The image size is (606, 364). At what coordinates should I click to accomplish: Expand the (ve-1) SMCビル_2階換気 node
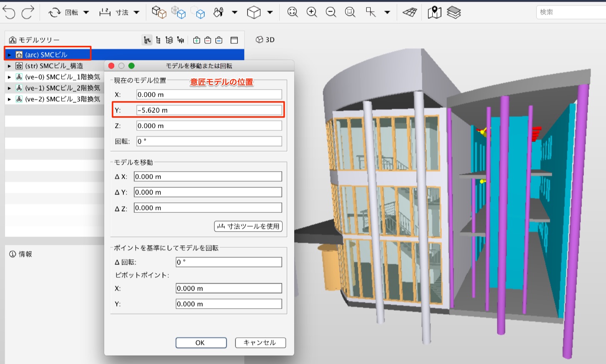(9, 88)
